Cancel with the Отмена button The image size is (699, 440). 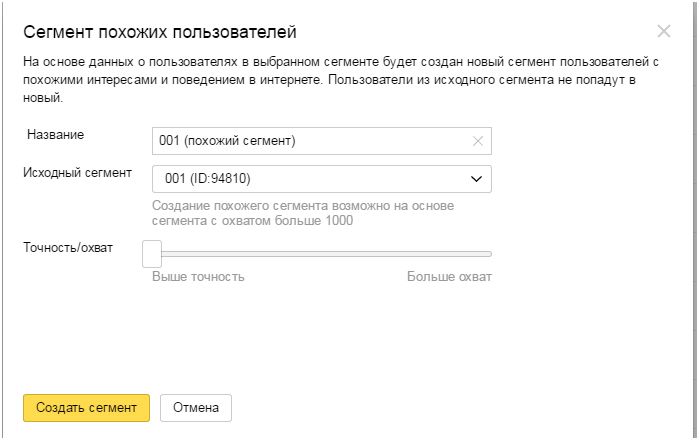click(196, 407)
